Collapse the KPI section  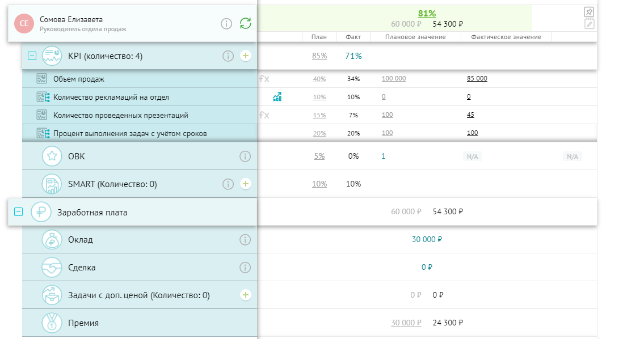point(32,56)
